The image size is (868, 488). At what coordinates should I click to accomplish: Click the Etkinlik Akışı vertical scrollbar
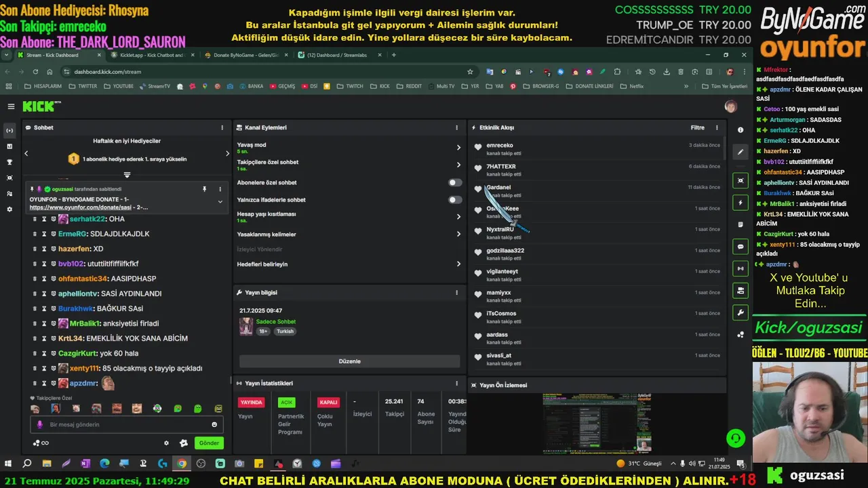(x=724, y=149)
